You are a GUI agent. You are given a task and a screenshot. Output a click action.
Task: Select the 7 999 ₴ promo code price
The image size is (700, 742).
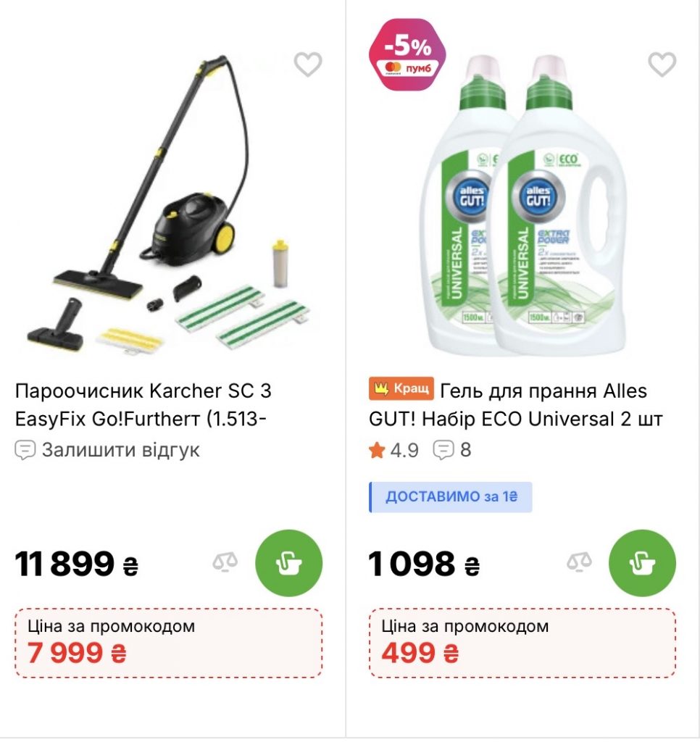point(77,653)
